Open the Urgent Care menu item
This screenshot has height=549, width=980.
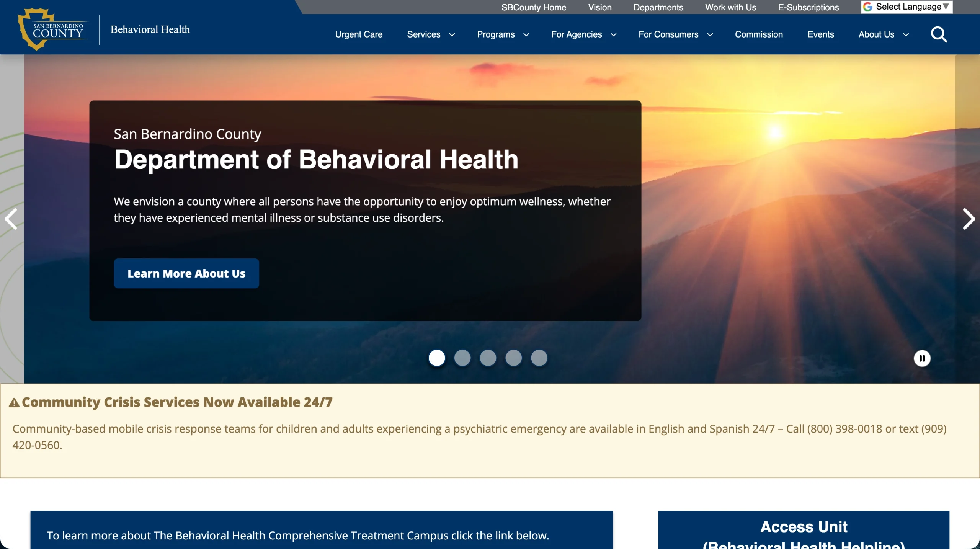click(359, 34)
